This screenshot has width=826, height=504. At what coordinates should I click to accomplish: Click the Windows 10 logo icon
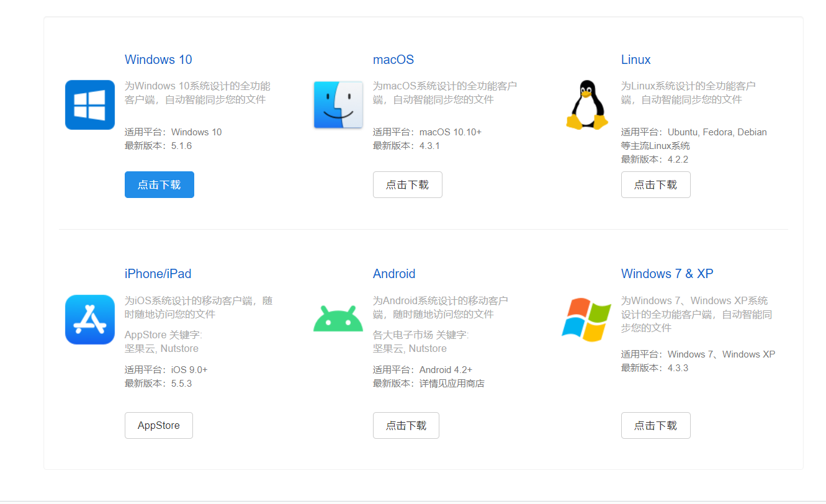click(x=89, y=104)
